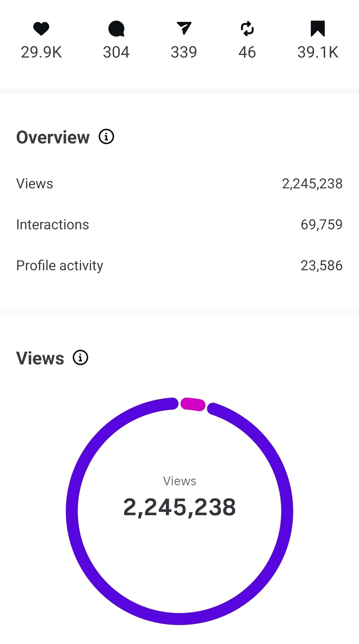
Task: Tap the purple ring of the views chart
Action: pos(72,511)
